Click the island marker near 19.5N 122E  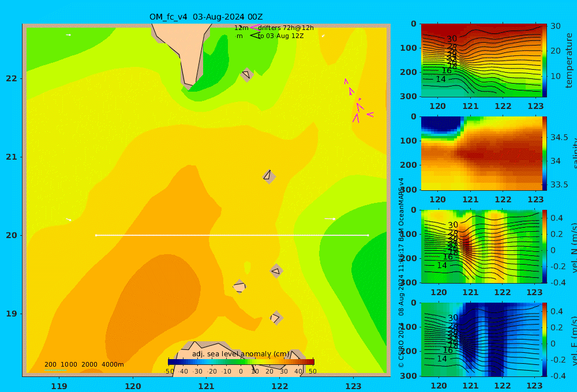(276, 272)
